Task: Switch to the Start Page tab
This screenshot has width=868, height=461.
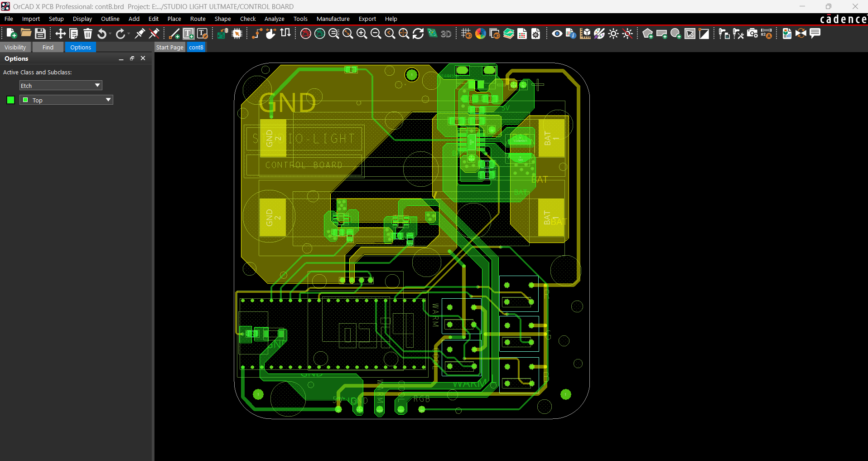Action: click(x=170, y=47)
